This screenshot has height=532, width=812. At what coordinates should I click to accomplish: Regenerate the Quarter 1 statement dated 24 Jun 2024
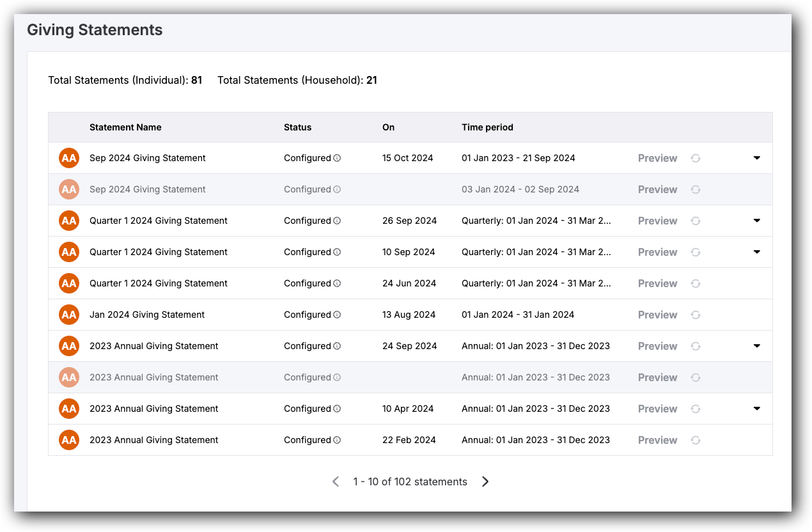(x=695, y=283)
